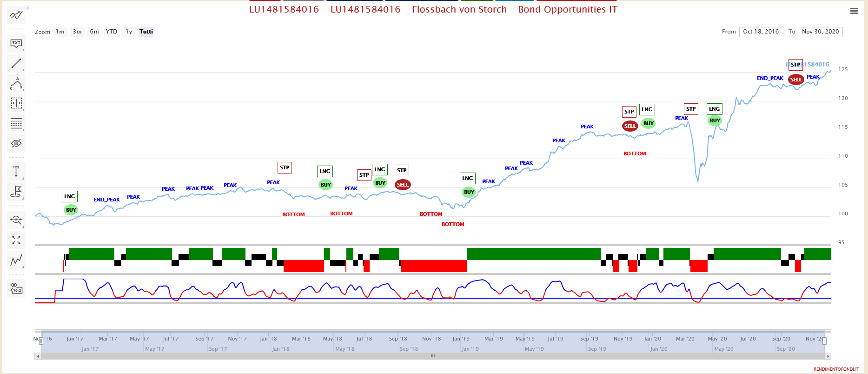Set zoom range to YTD
The height and width of the screenshot is (374, 868).
[x=111, y=32]
